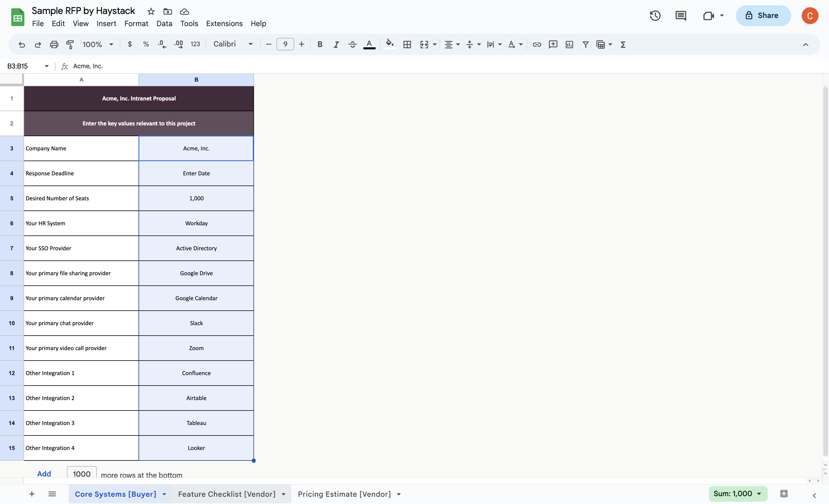Open the Format menu
The image size is (829, 504).
[136, 24]
